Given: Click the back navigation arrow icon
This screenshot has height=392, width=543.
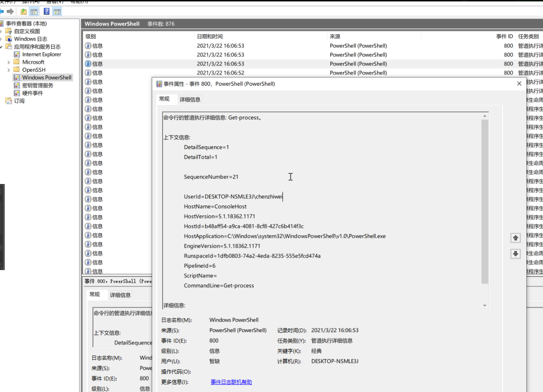Looking at the screenshot, I should coord(3,11).
